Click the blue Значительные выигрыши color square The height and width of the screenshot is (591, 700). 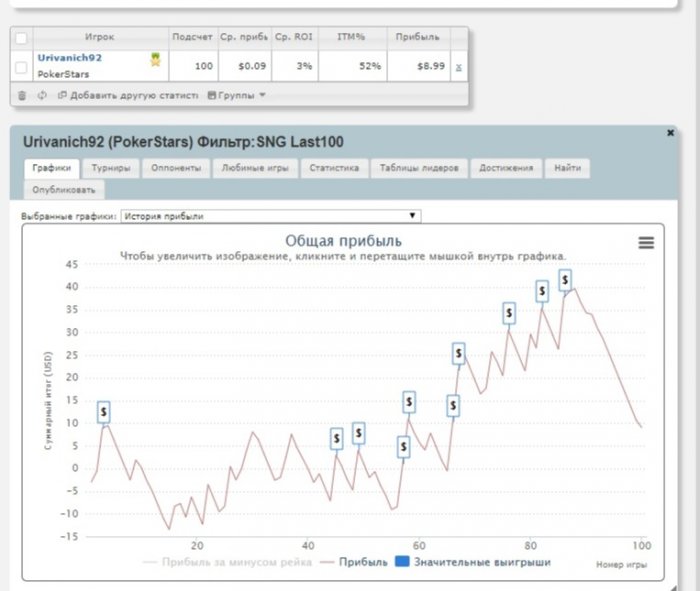coord(402,562)
